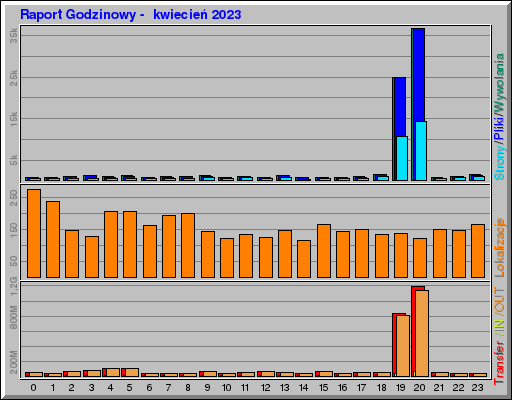Click the "50" axis label
Image resolution: width=512 pixels, height=400 pixels.
(x=13, y=261)
